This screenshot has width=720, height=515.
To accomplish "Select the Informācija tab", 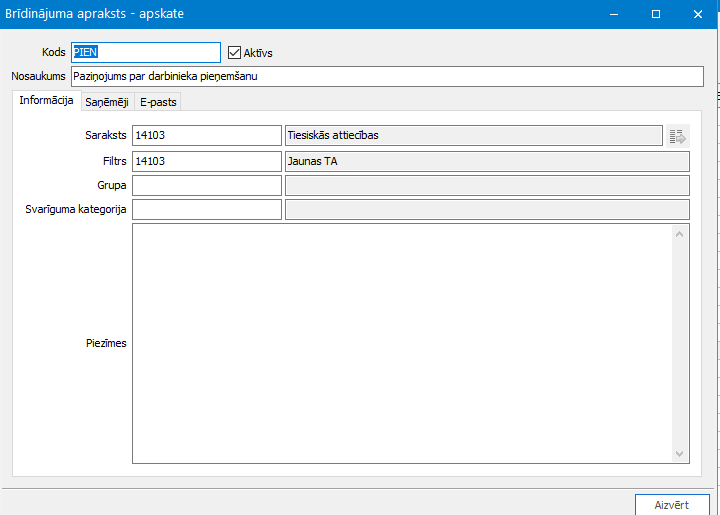I will pos(46,101).
